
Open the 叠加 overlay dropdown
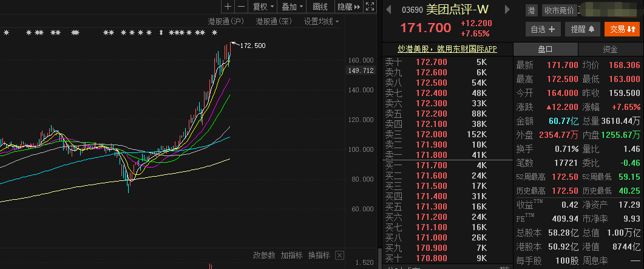pos(293,7)
